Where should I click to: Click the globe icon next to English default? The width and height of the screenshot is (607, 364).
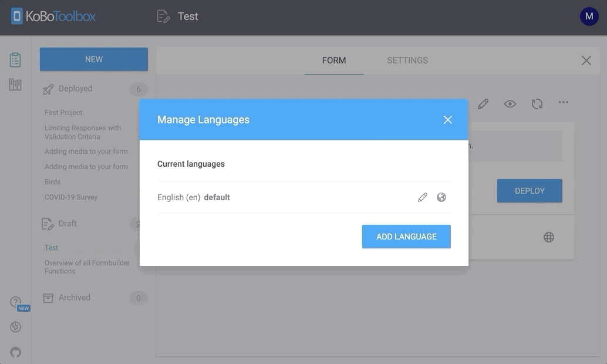pyautogui.click(x=441, y=197)
